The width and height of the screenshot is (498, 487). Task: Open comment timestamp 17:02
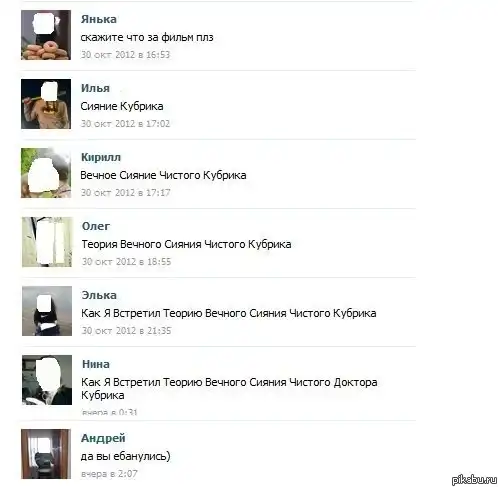125,124
